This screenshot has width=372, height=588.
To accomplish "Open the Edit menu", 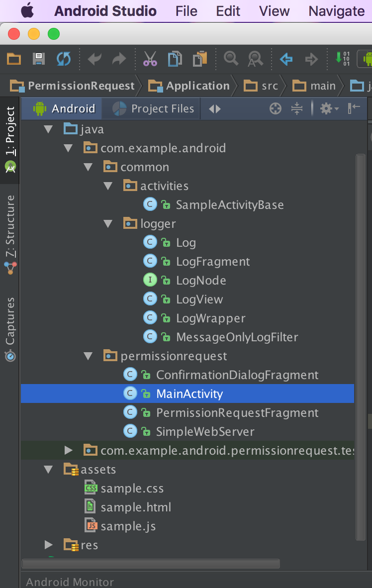I will 228,11.
